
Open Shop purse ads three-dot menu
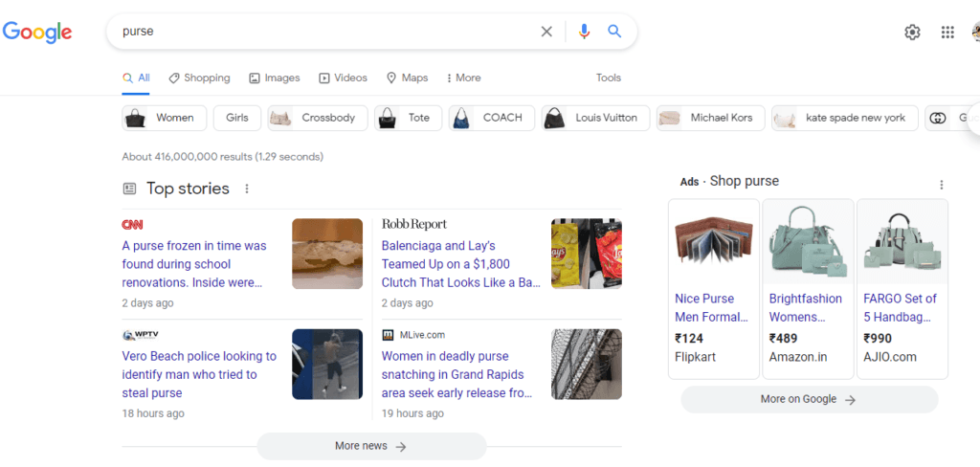942,185
